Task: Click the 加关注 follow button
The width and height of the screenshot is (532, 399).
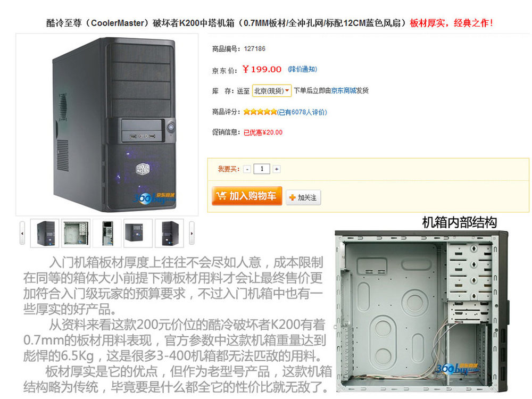Action: click(x=303, y=197)
